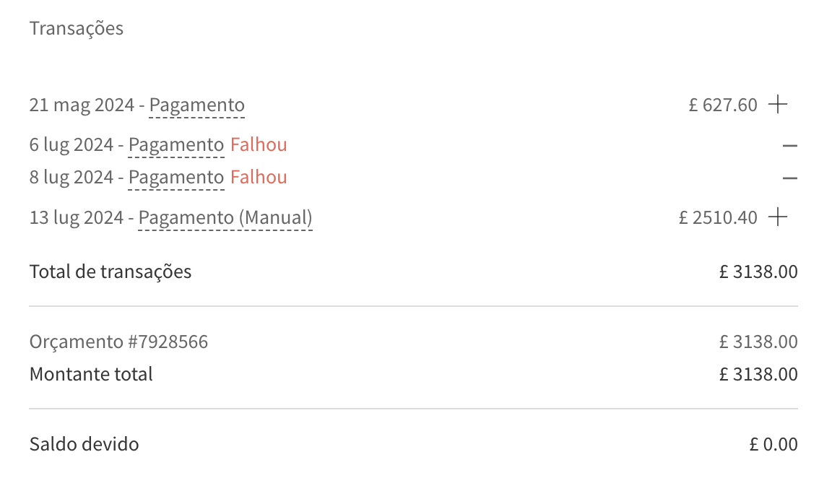This screenshot has width=832, height=504.
Task: Click the Transações heading
Action: click(x=76, y=28)
